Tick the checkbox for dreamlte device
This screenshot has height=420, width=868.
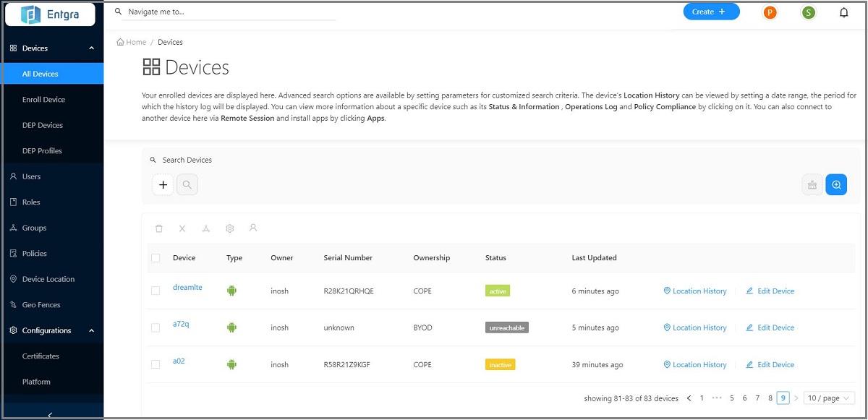tap(156, 291)
